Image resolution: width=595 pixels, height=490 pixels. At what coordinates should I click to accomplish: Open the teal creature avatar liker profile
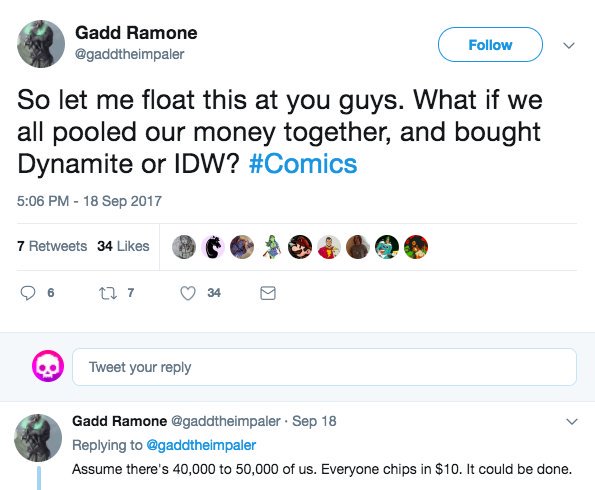(387, 247)
